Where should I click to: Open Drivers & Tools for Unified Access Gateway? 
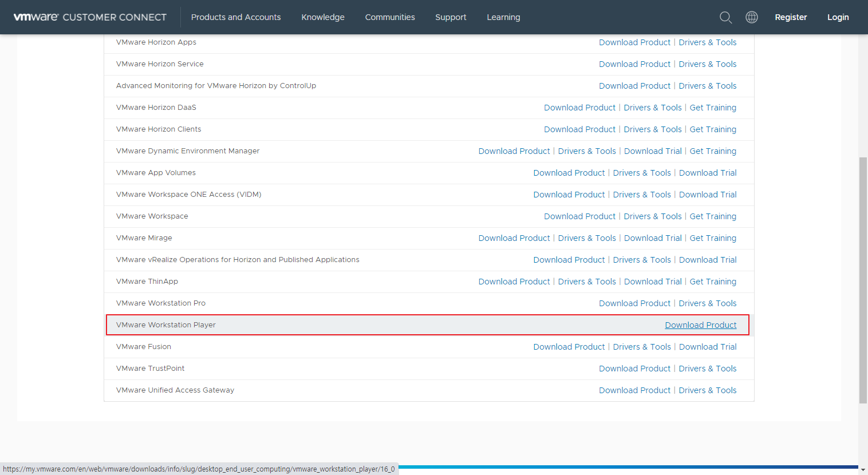coord(708,390)
